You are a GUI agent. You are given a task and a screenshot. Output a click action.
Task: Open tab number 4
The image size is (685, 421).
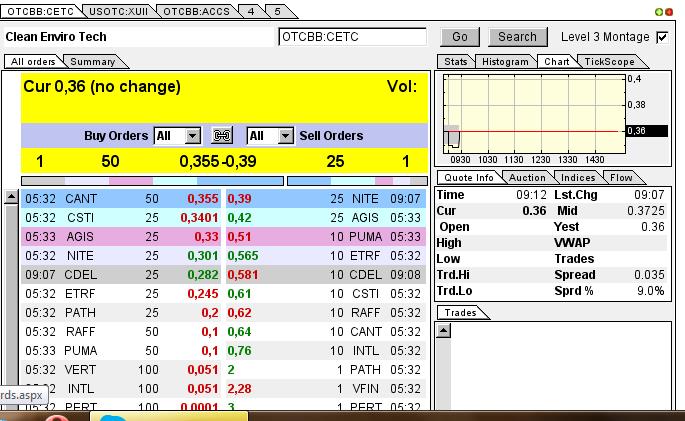click(x=251, y=11)
